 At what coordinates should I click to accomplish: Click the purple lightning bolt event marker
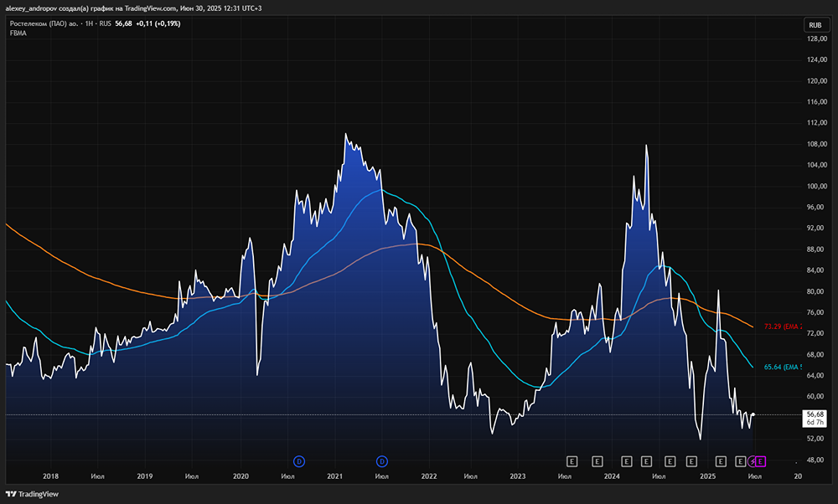(752, 460)
